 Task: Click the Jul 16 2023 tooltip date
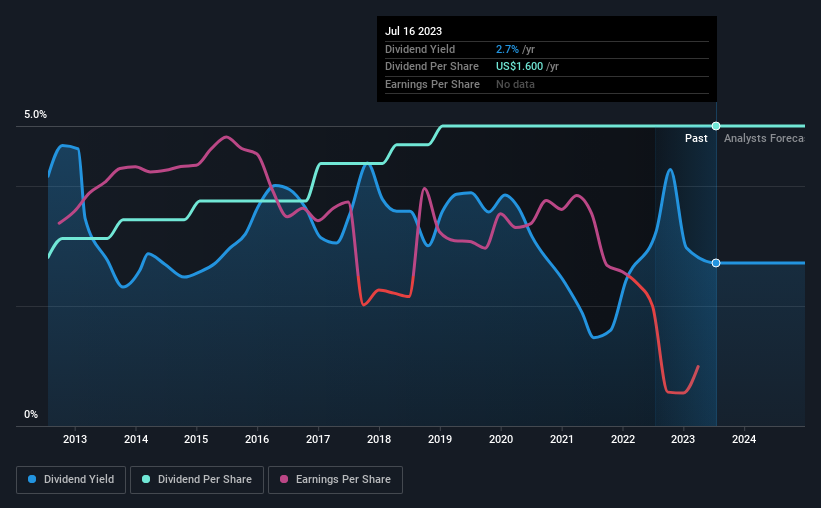pos(414,31)
